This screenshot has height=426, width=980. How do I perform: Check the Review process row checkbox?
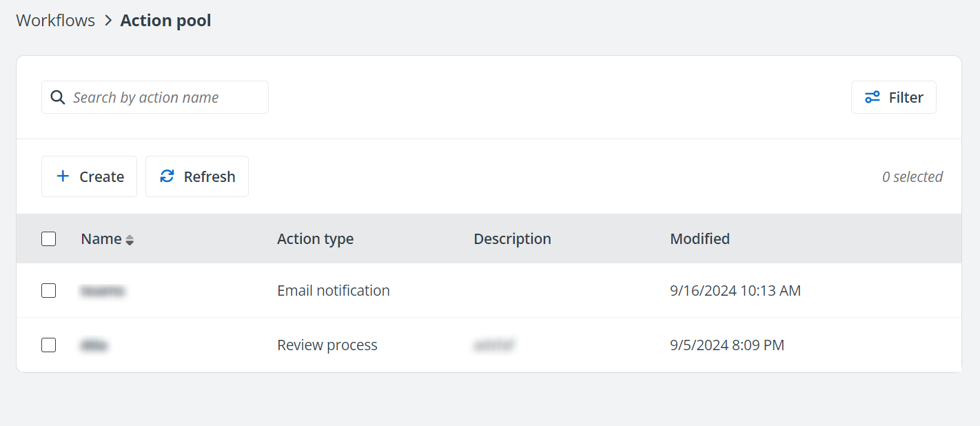pyautogui.click(x=48, y=345)
